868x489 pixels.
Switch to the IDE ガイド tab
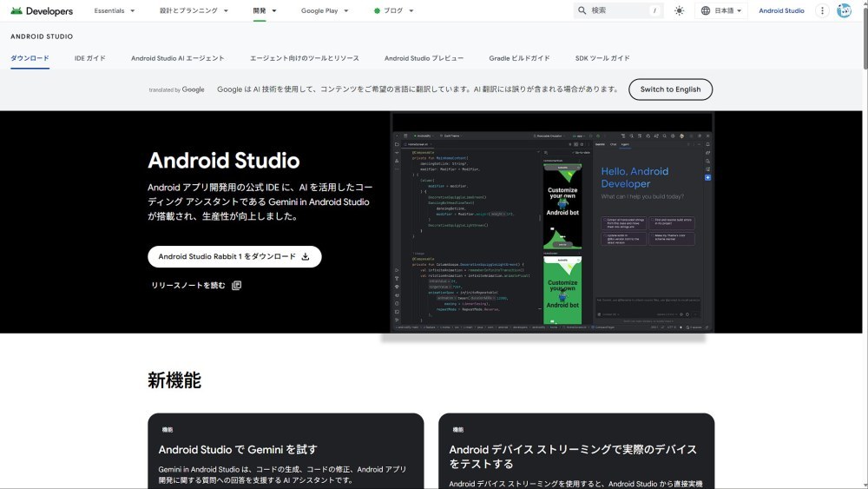tap(89, 58)
